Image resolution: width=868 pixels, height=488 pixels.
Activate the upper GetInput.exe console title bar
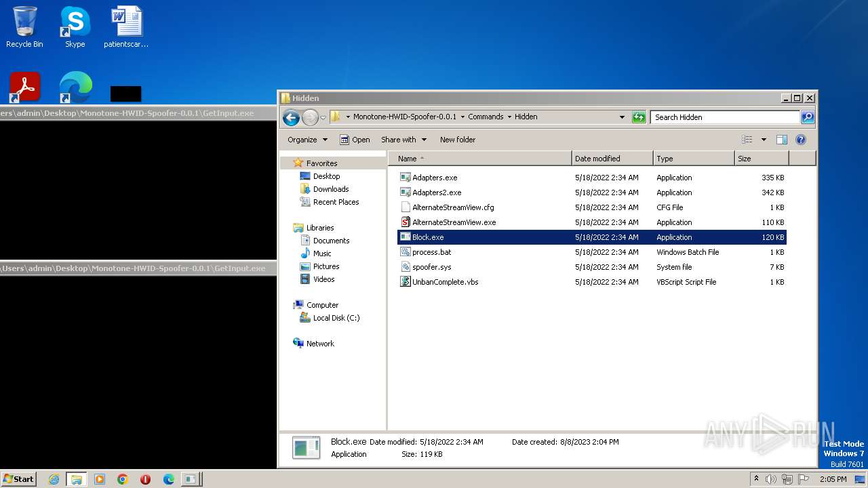click(x=138, y=113)
